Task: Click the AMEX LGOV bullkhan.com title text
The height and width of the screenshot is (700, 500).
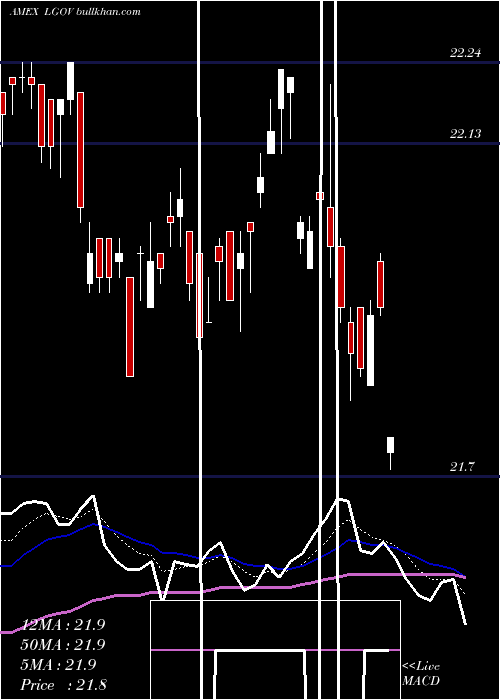Action: point(75,12)
